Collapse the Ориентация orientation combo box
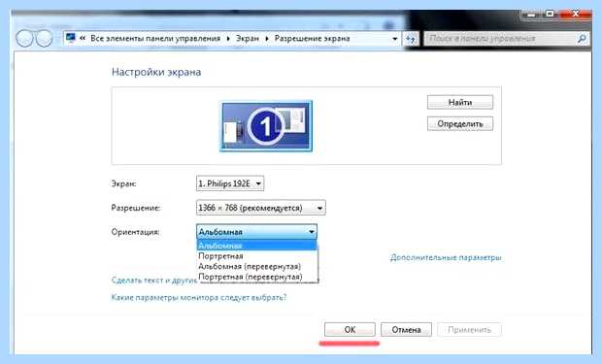Viewport: 602px width, 364px height. coord(256,232)
